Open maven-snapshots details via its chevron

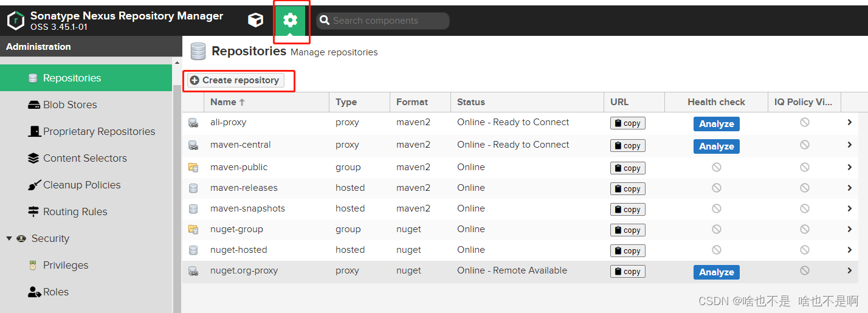tap(850, 208)
